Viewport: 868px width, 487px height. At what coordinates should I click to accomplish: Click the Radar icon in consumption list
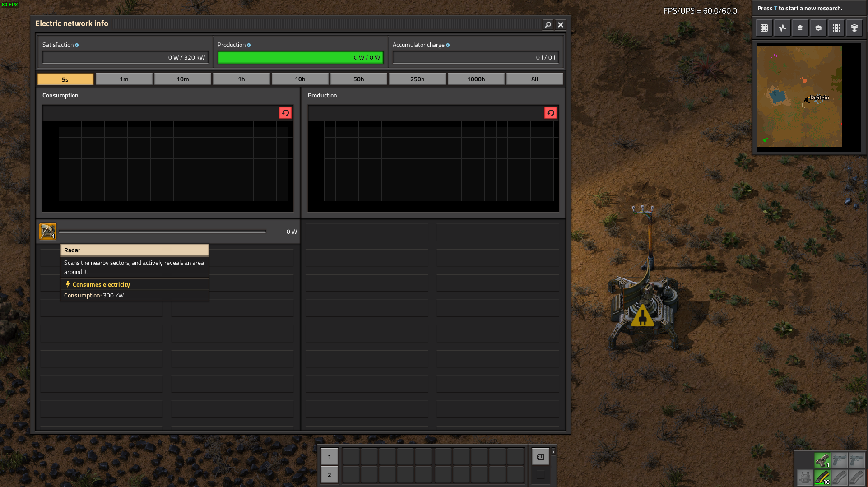(x=48, y=232)
